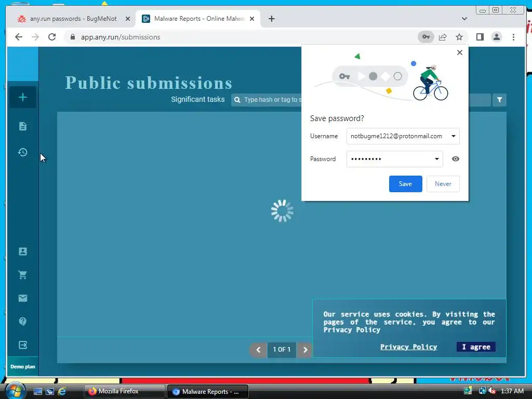Screen dimensions: 532x399
Task: Open the mail envelope sidebar icon
Action: [23, 298]
